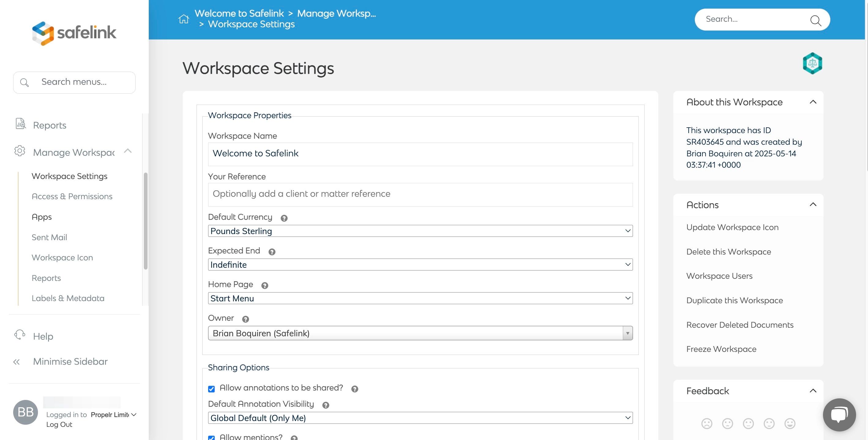This screenshot has width=868, height=440.
Task: Uncheck Allow annotations to be shared
Action: [x=211, y=389]
